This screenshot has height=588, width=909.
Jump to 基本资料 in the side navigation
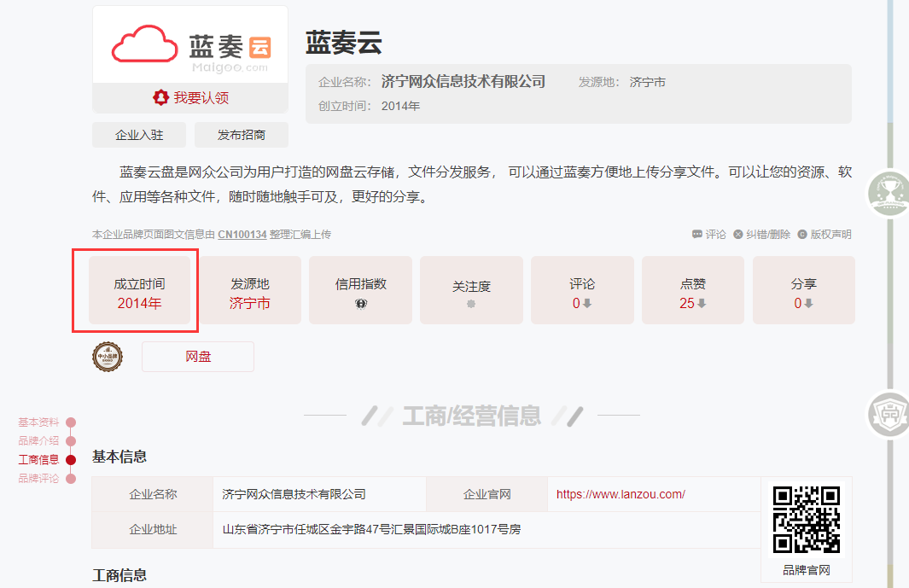pyautogui.click(x=38, y=422)
